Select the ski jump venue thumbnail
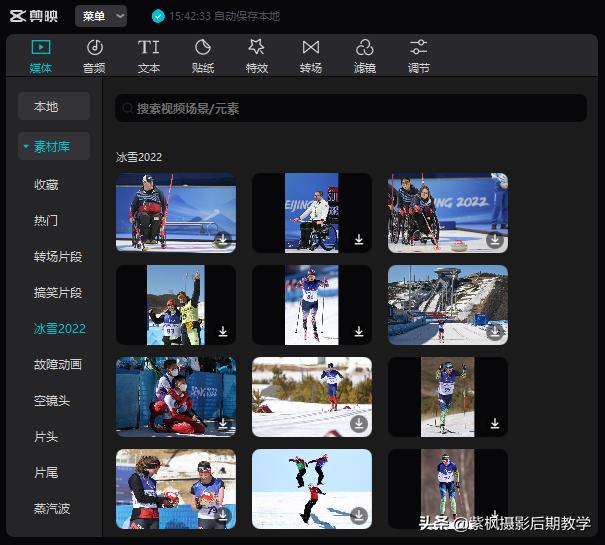Viewport: 605px width, 545px height. [x=448, y=305]
